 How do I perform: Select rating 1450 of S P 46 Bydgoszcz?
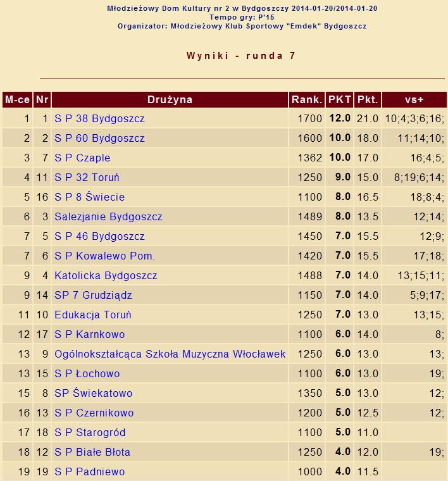click(x=309, y=236)
